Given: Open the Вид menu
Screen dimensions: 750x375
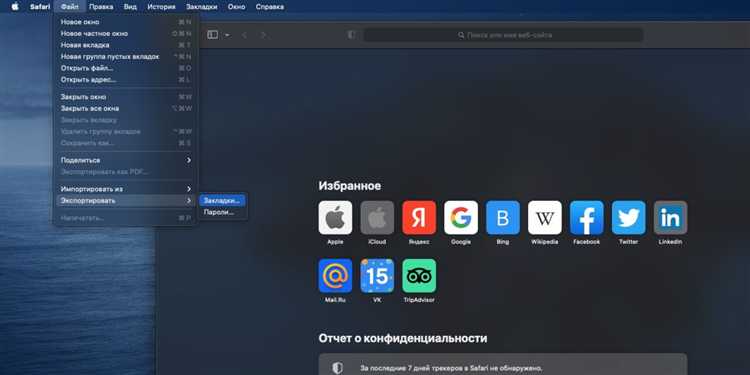Looking at the screenshot, I should point(130,7).
